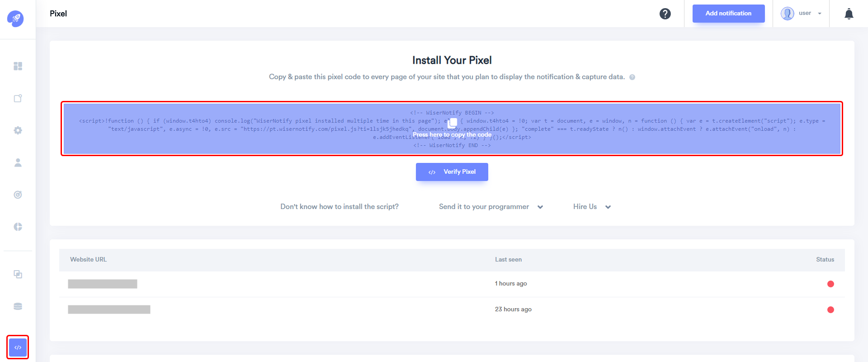Select the Pixel code icon in sidebar
The width and height of the screenshot is (868, 362).
[x=18, y=348]
